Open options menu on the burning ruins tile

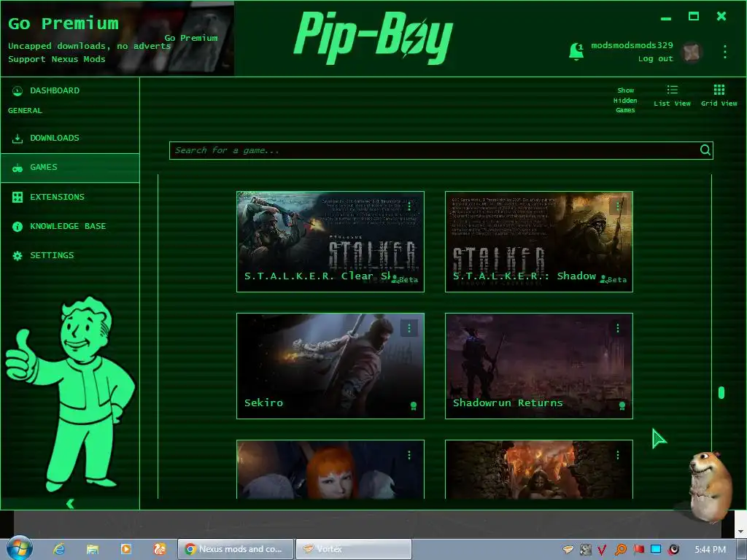[x=618, y=455]
